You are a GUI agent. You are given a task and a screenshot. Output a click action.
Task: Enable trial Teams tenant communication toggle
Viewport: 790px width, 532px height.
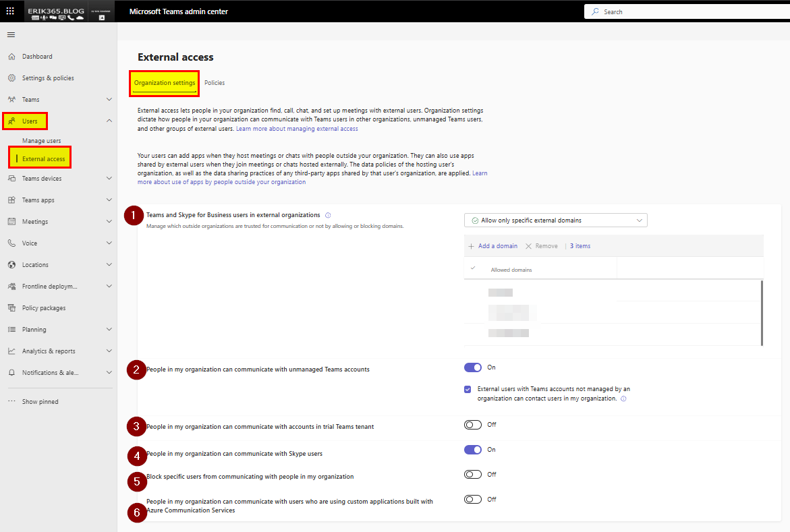point(472,425)
